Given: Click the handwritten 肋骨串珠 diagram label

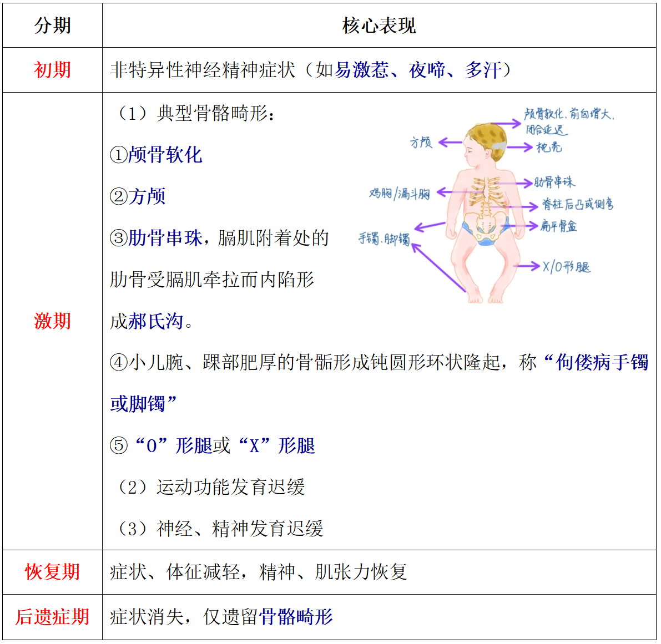Looking at the screenshot, I should (554, 182).
